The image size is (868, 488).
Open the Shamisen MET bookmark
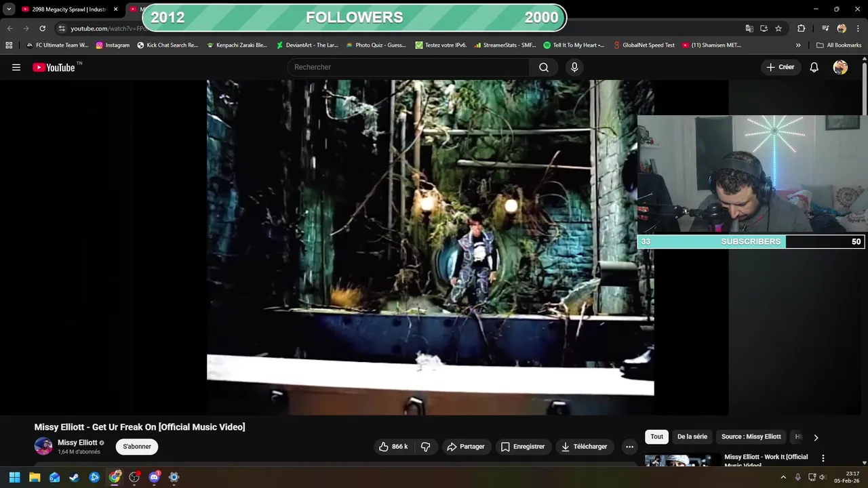pos(712,45)
